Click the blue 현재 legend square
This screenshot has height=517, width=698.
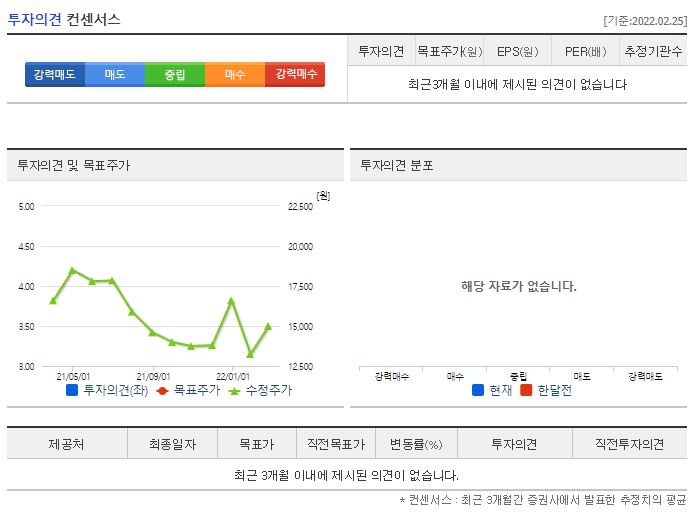[x=478, y=390]
